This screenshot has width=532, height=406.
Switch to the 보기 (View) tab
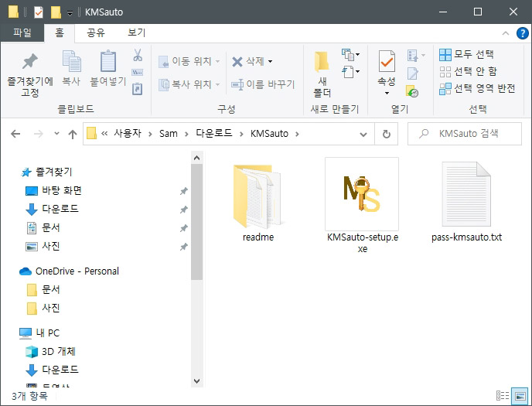(136, 33)
